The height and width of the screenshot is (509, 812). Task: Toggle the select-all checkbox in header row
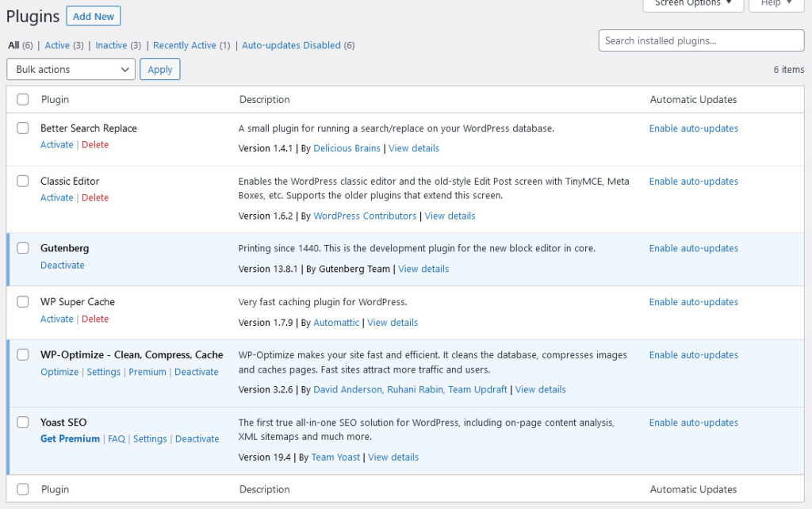click(x=23, y=99)
